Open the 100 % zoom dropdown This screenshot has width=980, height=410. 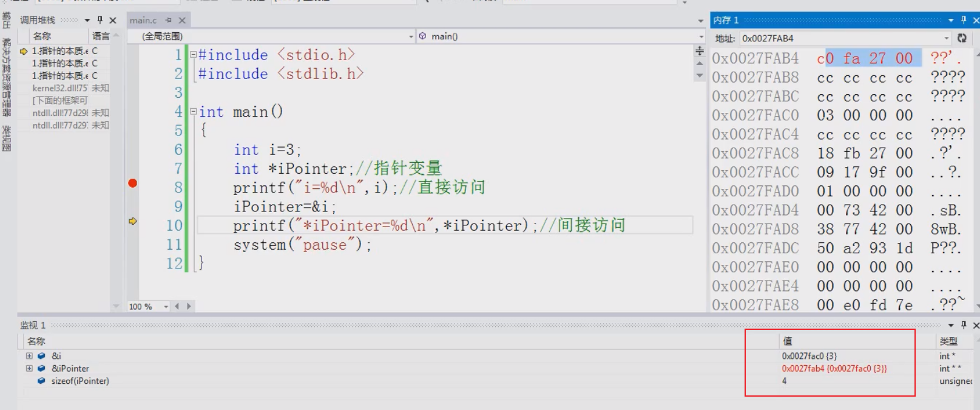click(x=166, y=307)
